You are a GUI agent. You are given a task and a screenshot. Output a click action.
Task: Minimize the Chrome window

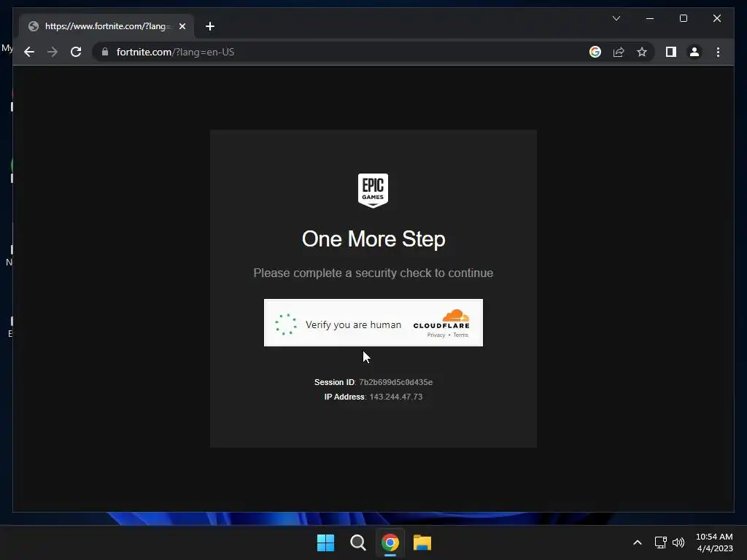650,18
